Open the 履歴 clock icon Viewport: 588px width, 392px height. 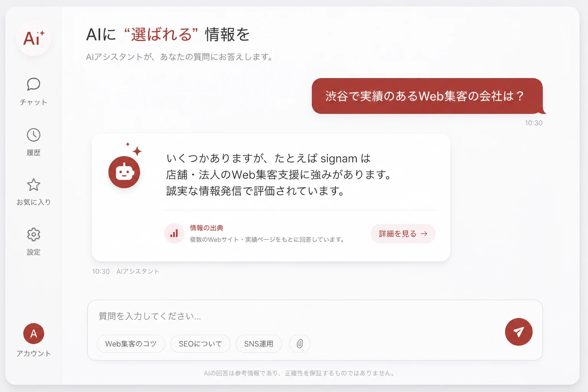(34, 135)
